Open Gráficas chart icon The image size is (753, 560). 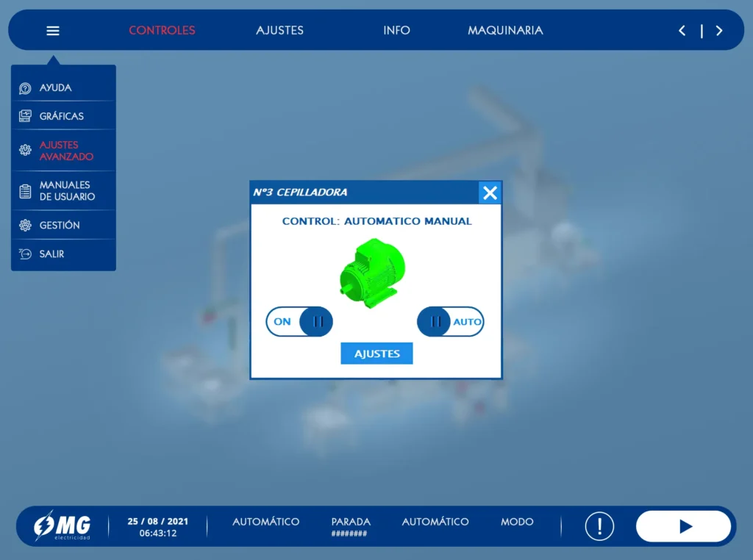[x=25, y=116]
